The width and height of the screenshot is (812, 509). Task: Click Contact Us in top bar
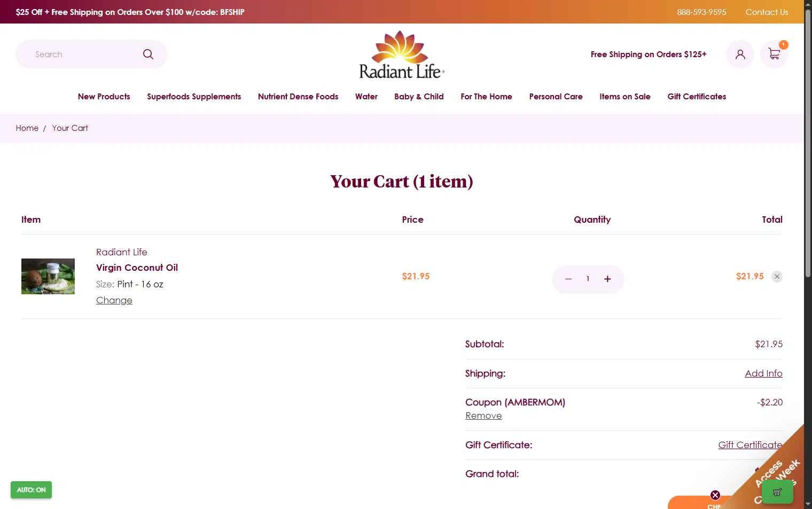(x=767, y=12)
